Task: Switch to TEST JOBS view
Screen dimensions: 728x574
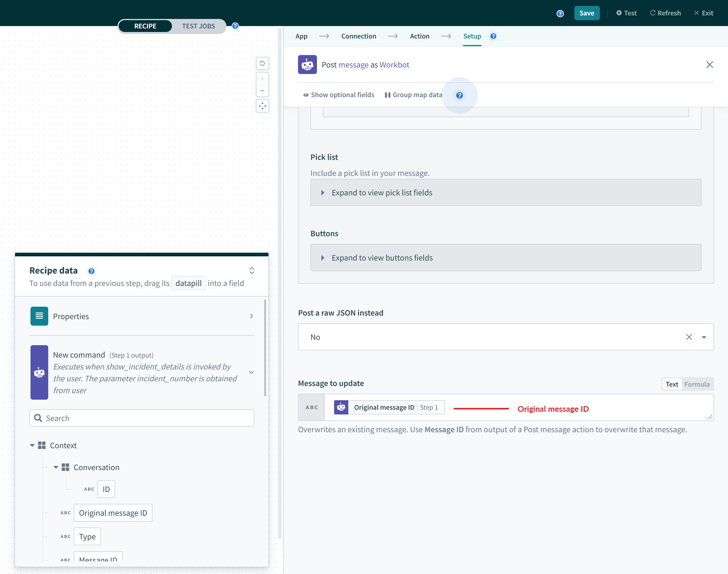Action: [x=198, y=26]
